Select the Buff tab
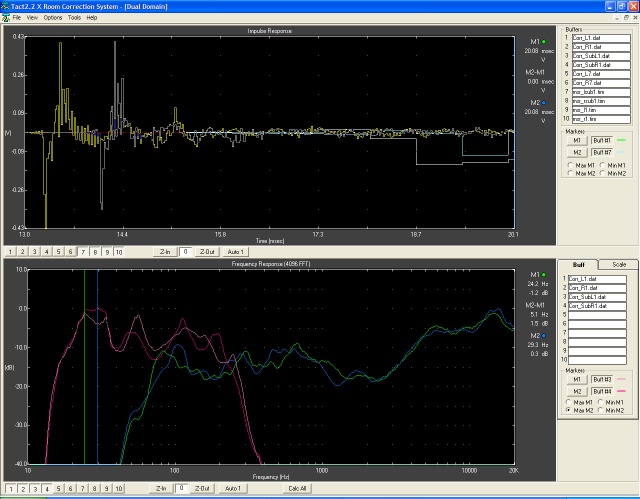The image size is (640, 499). coord(578,264)
